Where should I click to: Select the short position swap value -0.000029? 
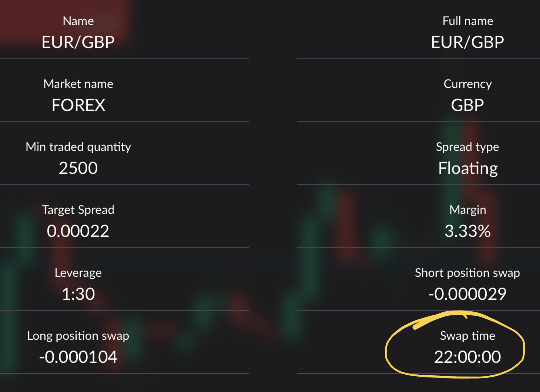468,294
